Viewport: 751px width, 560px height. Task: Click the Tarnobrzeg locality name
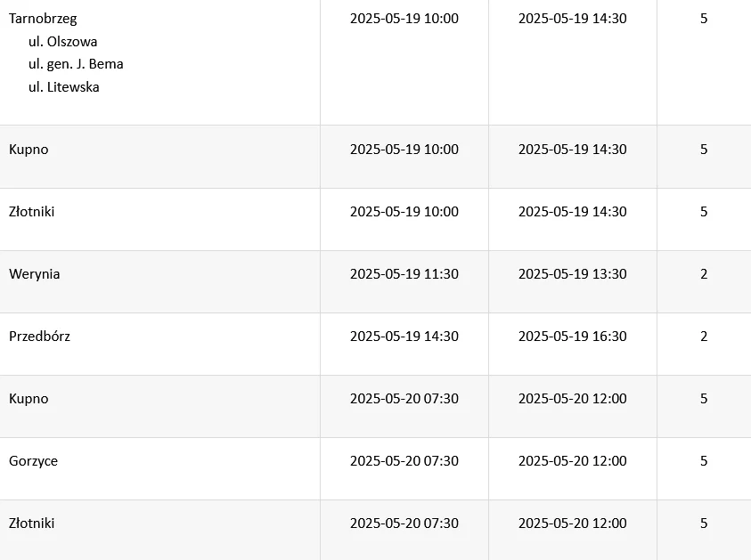tap(43, 19)
